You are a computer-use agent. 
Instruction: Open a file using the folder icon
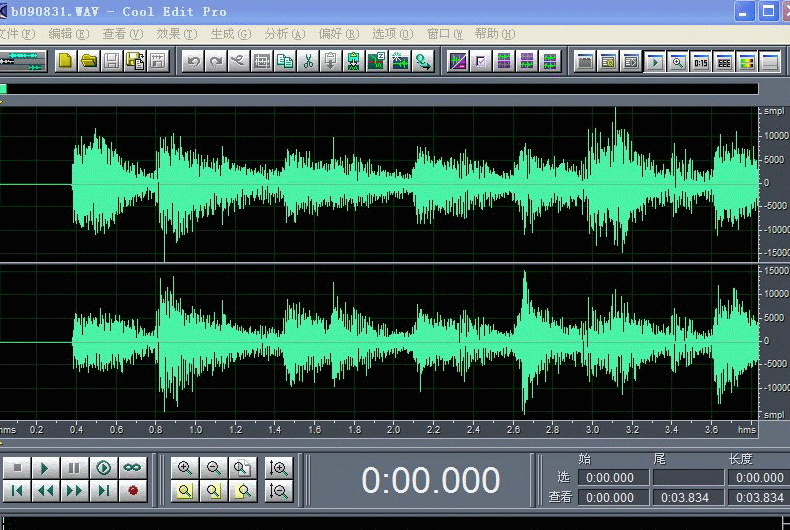[x=89, y=61]
